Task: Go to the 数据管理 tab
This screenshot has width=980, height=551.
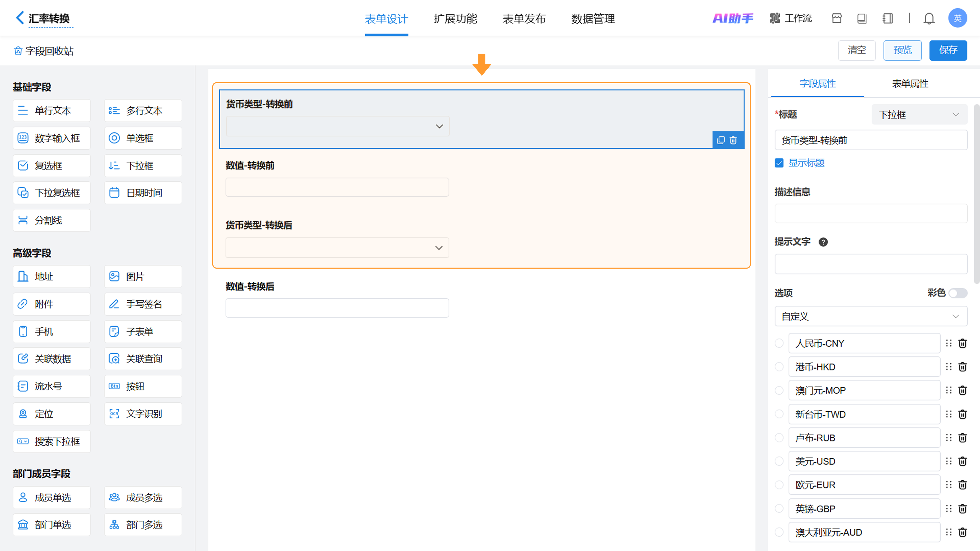Action: point(593,18)
